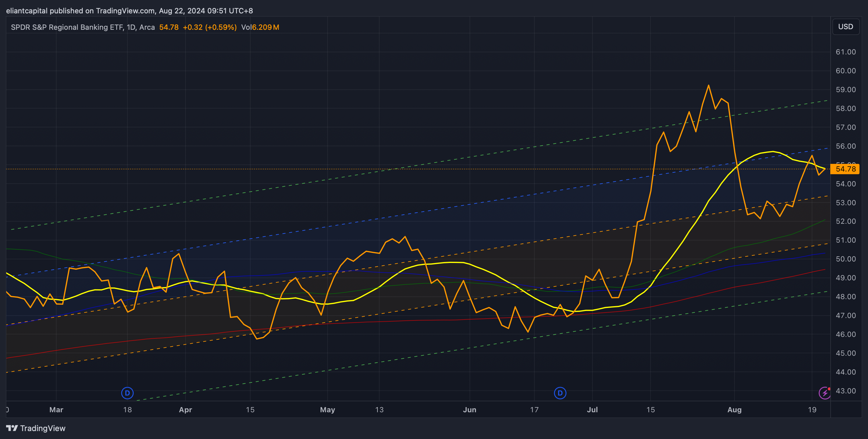Click the Jun label on the time axis
Viewport: 868px width, 439px height.
point(470,410)
